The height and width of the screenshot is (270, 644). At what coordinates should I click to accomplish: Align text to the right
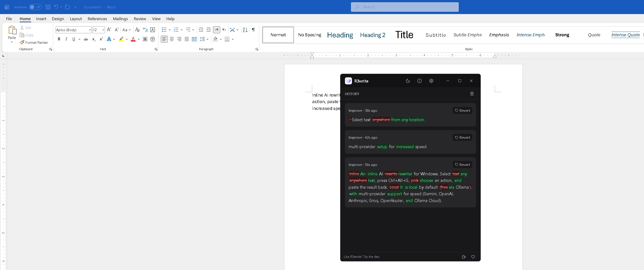click(x=179, y=39)
